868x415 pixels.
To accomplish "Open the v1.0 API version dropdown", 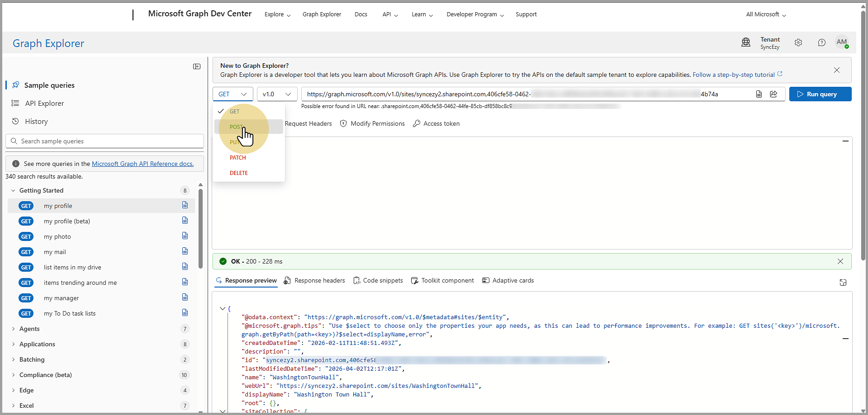I will pyautogui.click(x=277, y=94).
